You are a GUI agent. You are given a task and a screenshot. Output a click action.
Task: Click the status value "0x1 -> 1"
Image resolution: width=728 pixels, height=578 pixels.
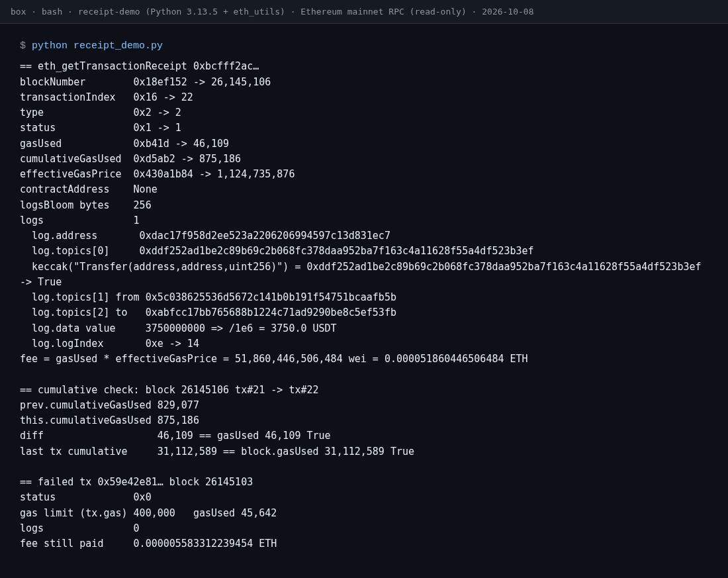coord(157,128)
